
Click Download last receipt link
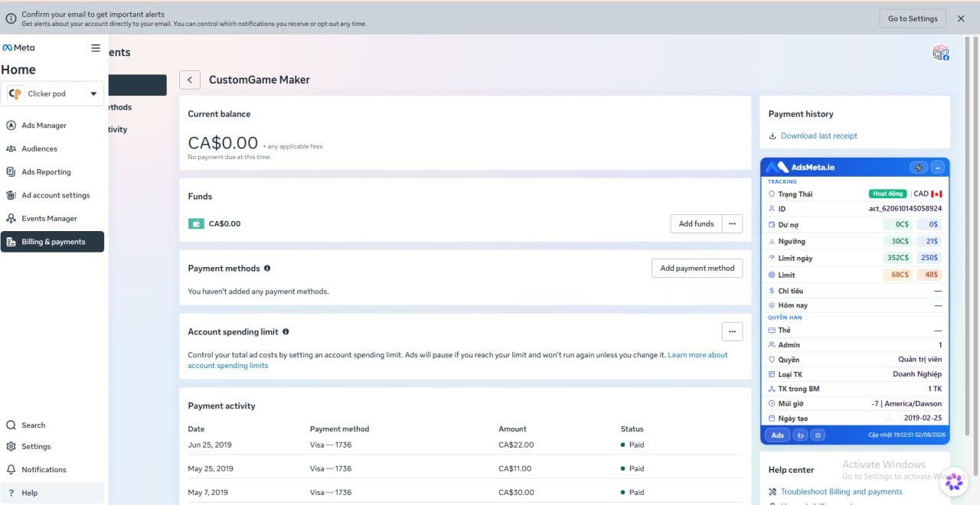(818, 136)
